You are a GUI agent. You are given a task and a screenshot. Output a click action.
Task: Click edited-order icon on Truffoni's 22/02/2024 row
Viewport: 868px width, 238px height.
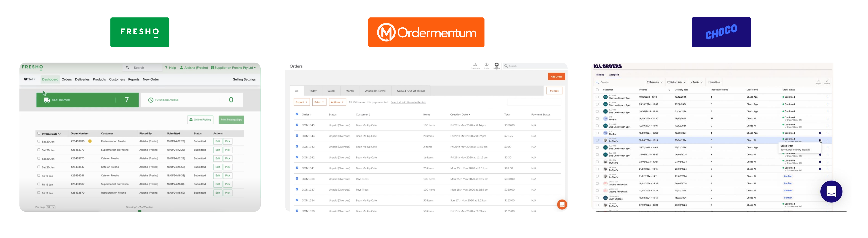pos(820,162)
